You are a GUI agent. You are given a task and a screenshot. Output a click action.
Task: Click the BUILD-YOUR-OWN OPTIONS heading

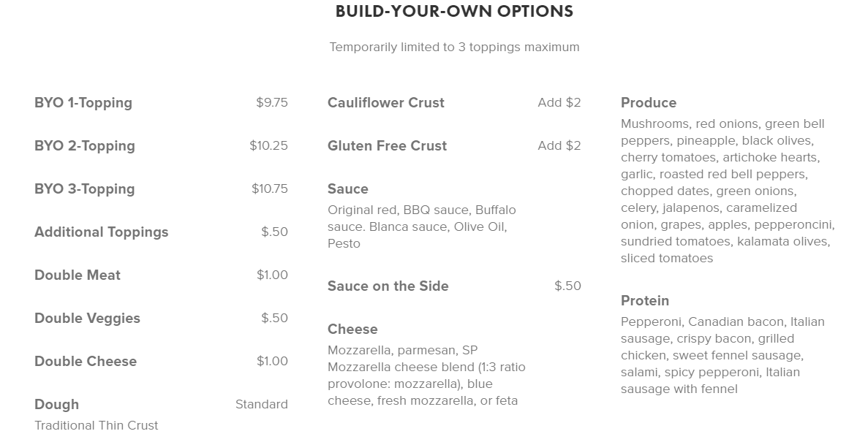[x=454, y=12]
